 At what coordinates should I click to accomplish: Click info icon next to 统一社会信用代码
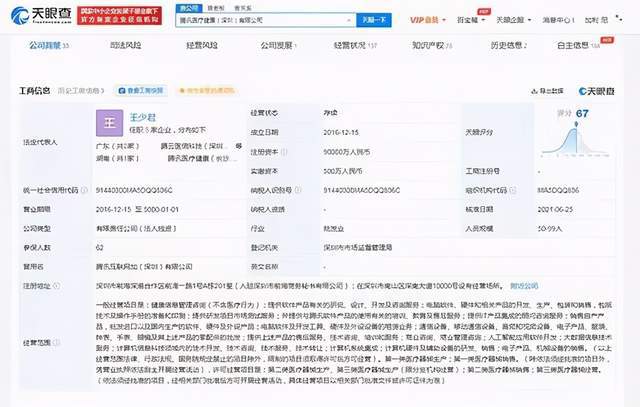click(x=84, y=190)
